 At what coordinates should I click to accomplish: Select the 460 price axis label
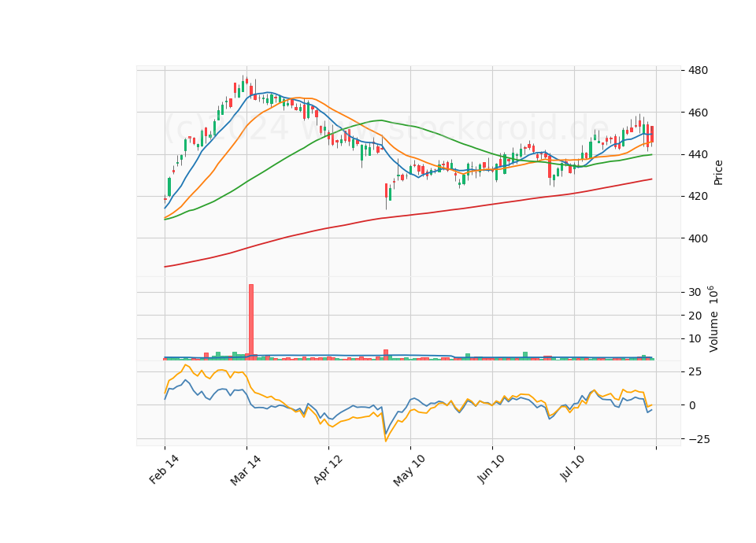pyautogui.click(x=699, y=113)
